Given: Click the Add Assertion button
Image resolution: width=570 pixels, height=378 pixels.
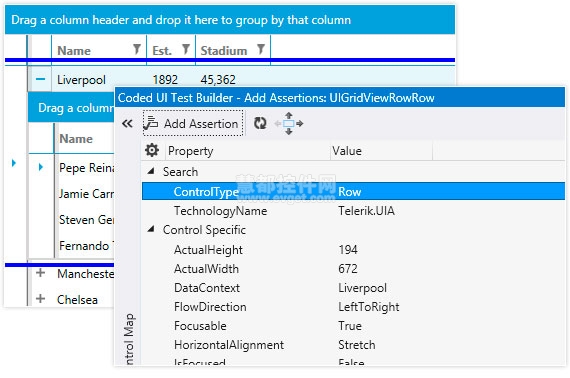Looking at the screenshot, I should pyautogui.click(x=193, y=124).
